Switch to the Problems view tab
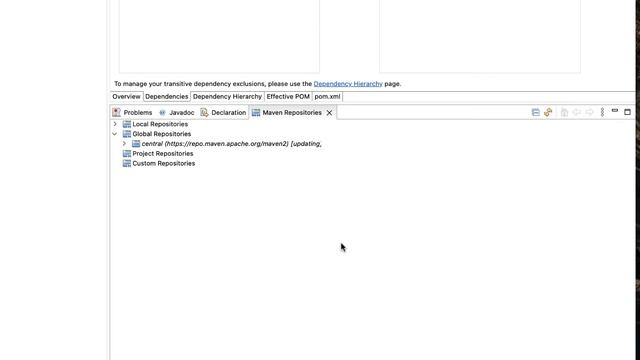This screenshot has width=640, height=360. click(x=132, y=113)
